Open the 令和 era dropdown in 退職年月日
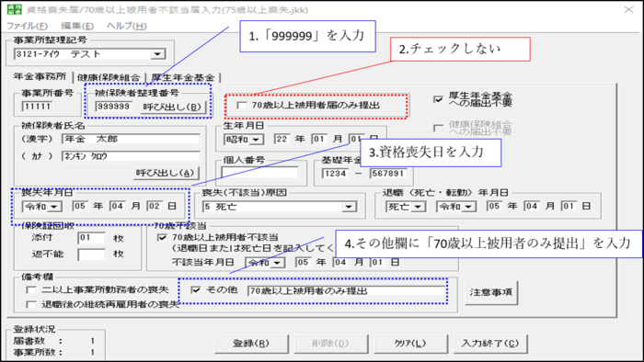Image resolution: width=644 pixels, height=362 pixels. pos(456,207)
